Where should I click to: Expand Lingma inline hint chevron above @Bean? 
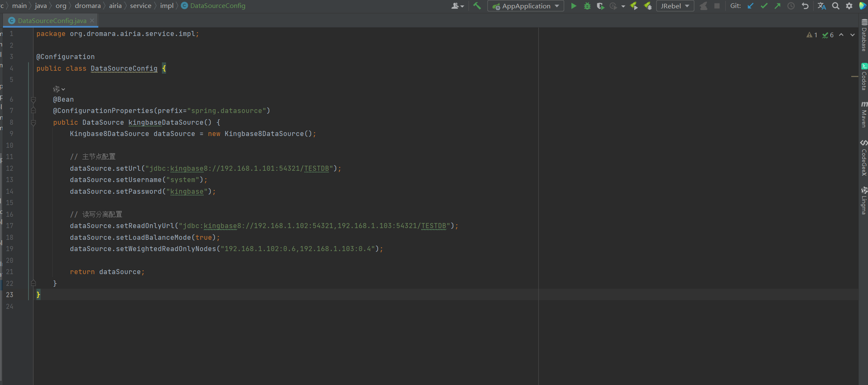[63, 89]
